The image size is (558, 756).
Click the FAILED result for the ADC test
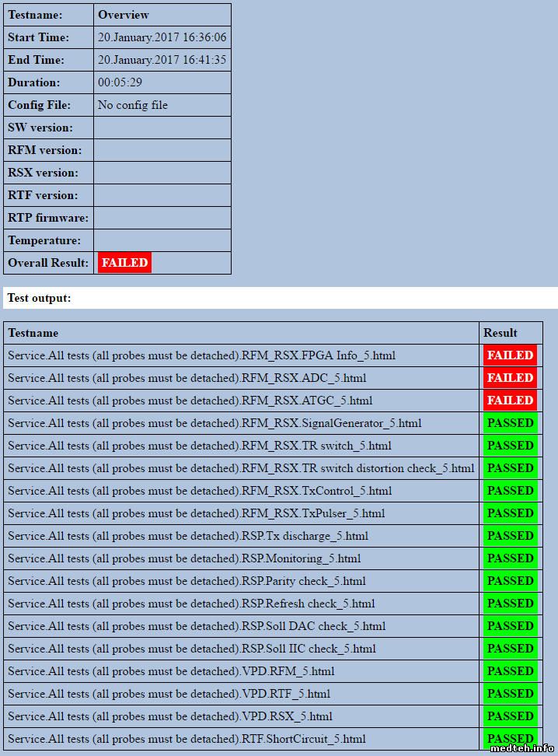(510, 378)
